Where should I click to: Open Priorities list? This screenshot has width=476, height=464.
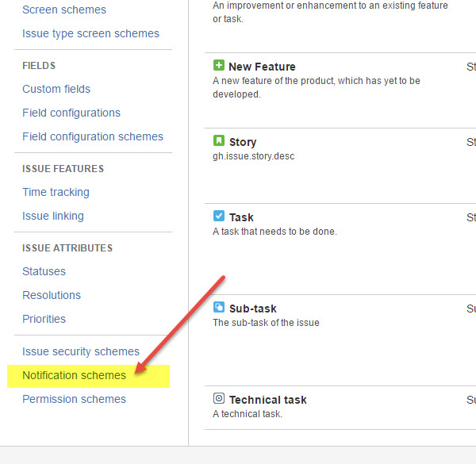point(44,319)
